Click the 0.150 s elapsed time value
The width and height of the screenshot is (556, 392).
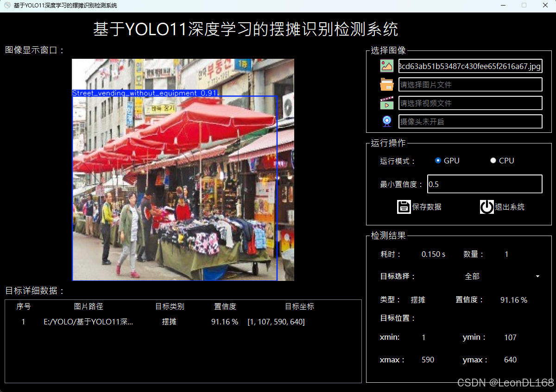pos(433,254)
